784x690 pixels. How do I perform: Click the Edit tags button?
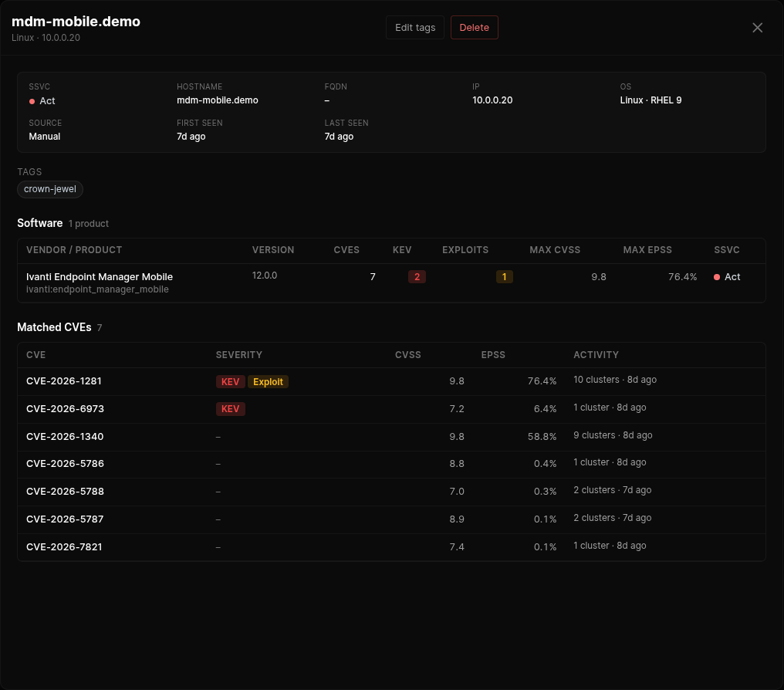(x=415, y=28)
